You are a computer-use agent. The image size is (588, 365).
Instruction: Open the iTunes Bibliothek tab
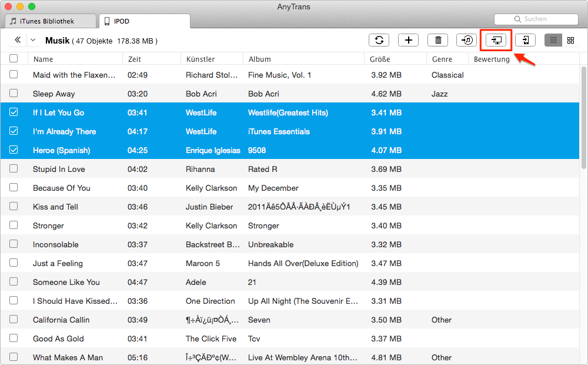pos(51,21)
